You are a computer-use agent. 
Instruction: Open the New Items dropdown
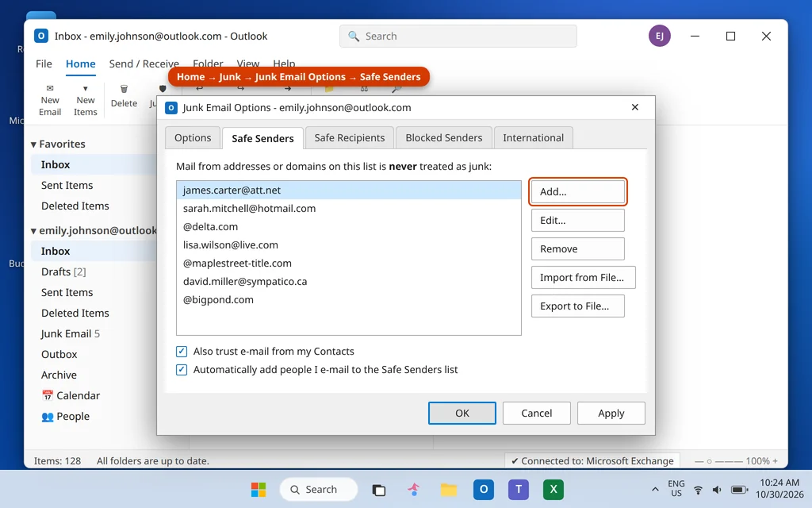86,100
